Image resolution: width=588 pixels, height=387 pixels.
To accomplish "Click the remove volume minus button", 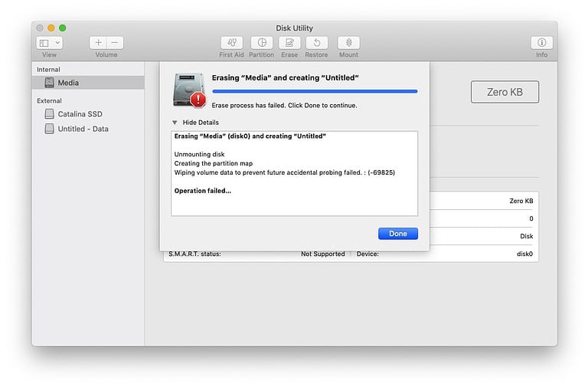I will [x=115, y=43].
